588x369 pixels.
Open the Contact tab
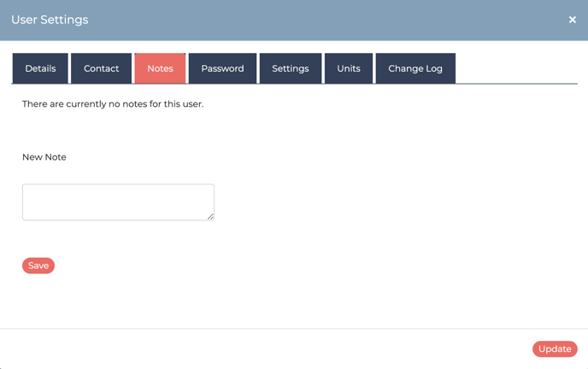click(x=101, y=68)
